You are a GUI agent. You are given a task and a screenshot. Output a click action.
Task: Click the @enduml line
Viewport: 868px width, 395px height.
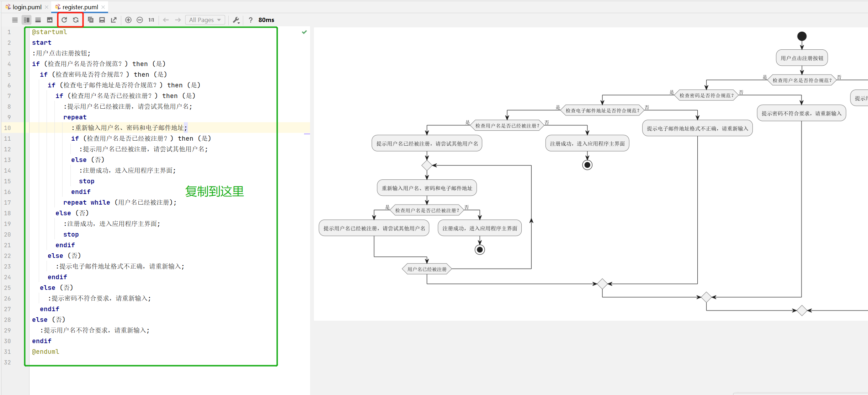[46, 352]
